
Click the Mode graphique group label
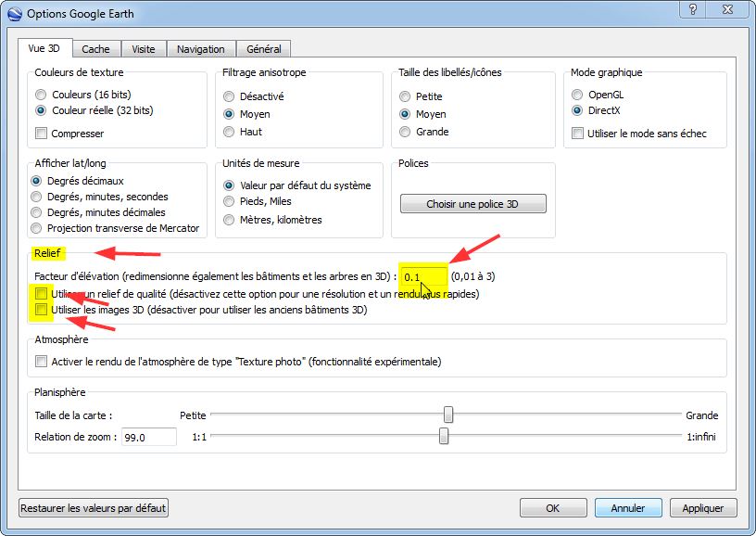(x=607, y=72)
